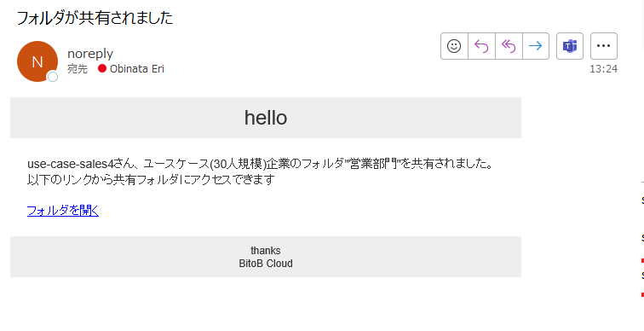This screenshot has width=644, height=331.
Task: Click the Reply All arrow icon
Action: (509, 46)
